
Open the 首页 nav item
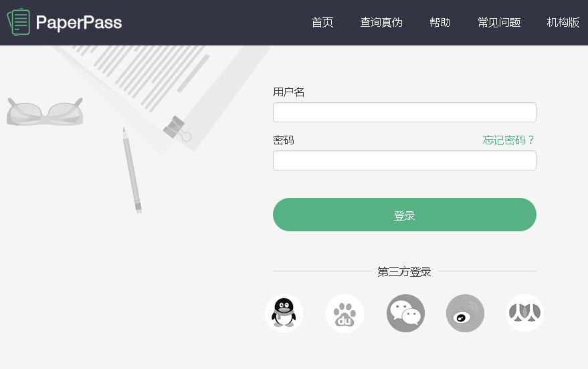coord(322,23)
